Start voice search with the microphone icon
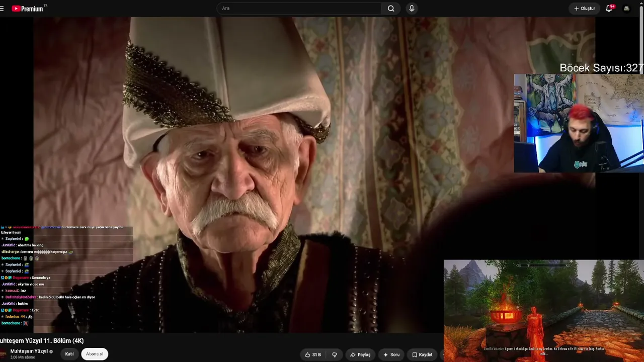This screenshot has width=644, height=362. pos(412,9)
